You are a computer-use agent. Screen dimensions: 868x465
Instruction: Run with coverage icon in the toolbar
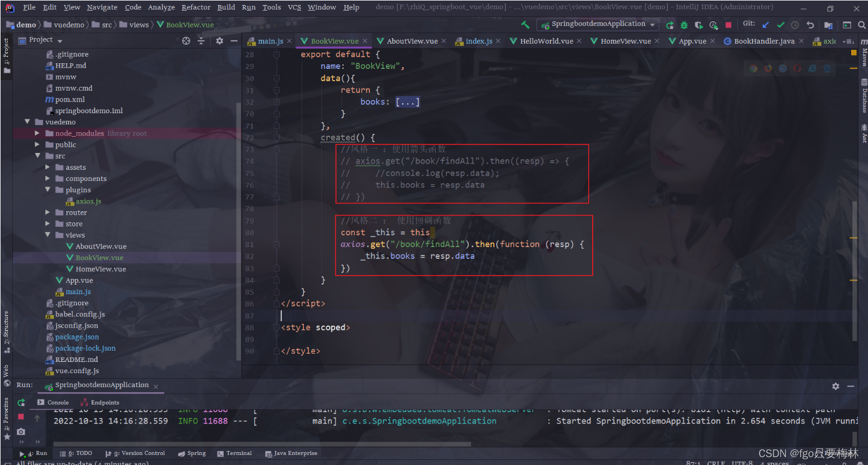699,25
